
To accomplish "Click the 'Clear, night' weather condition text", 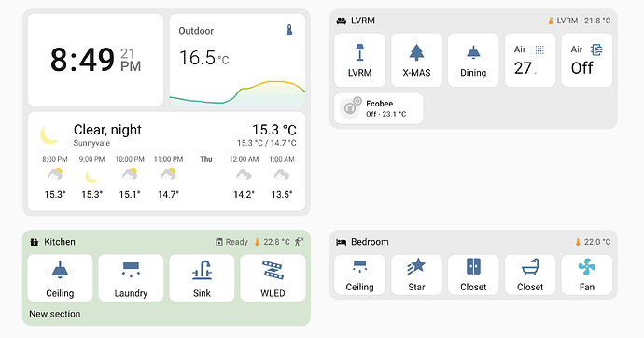I will (x=107, y=130).
